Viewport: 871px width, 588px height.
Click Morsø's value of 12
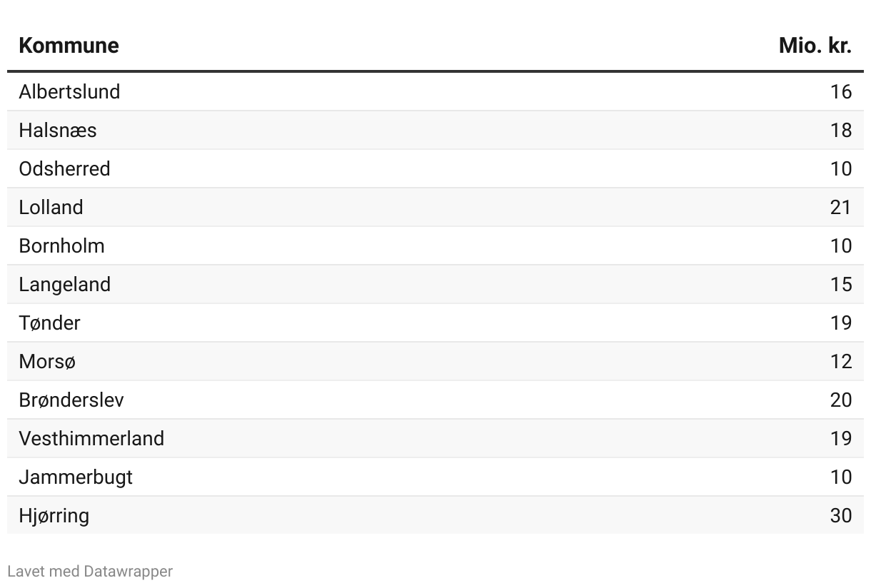[x=841, y=361]
